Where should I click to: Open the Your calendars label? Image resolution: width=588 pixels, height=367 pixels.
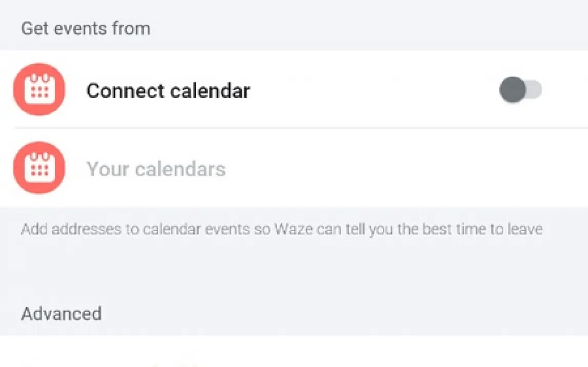[155, 169]
